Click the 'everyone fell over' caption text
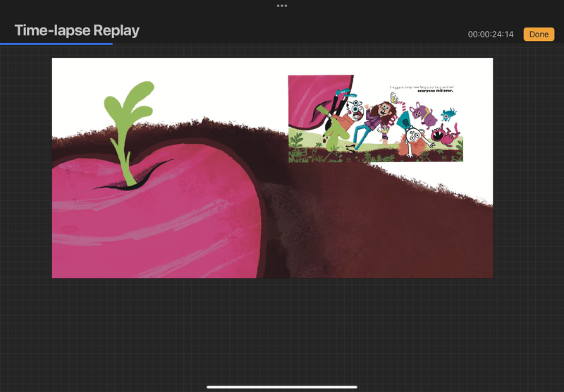 pyautogui.click(x=434, y=91)
